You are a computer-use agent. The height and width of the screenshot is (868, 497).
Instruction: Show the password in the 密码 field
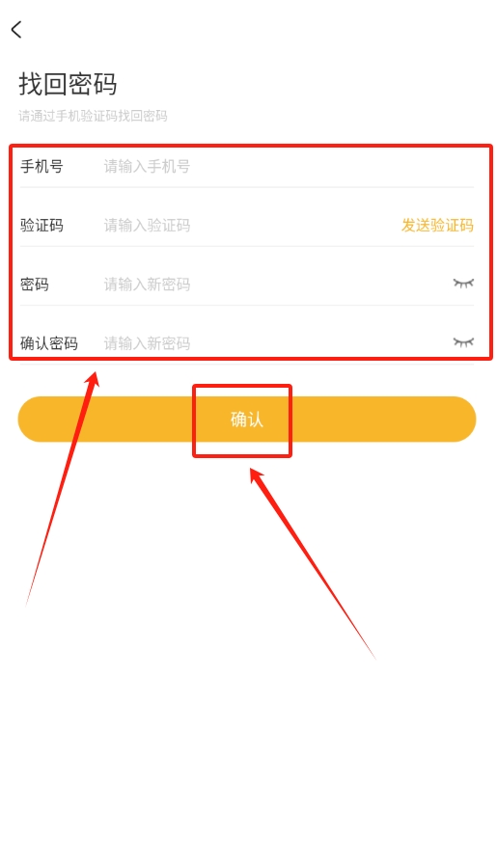tap(463, 284)
